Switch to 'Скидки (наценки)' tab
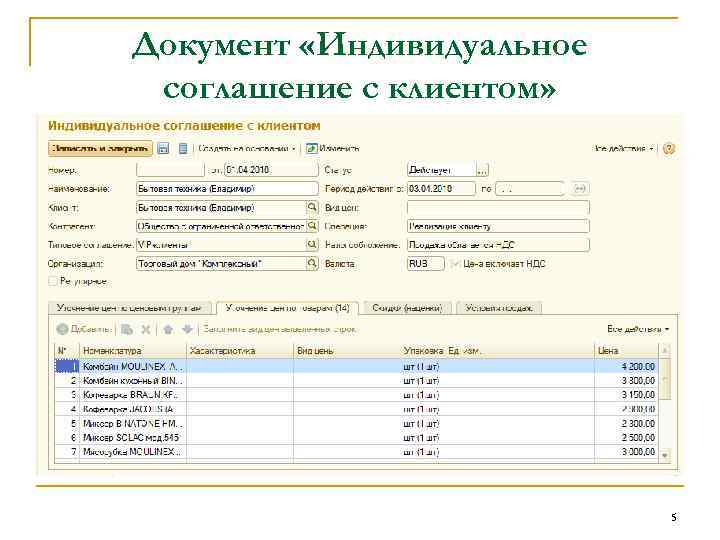This screenshot has width=720, height=540. coord(408,308)
